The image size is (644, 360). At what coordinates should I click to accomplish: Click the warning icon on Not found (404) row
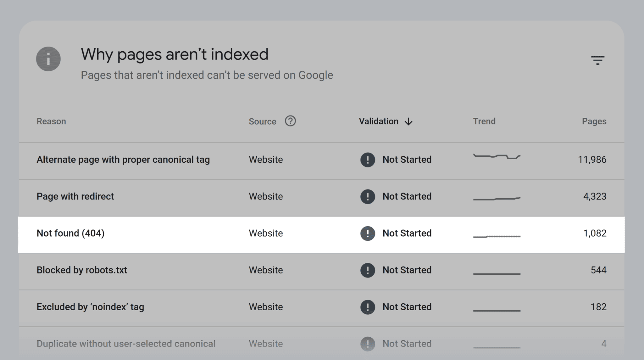tap(367, 233)
